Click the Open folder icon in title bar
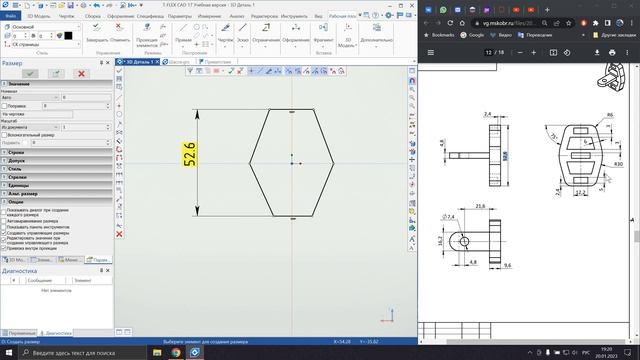Screen dimensions: 640x360 pos(62,5)
